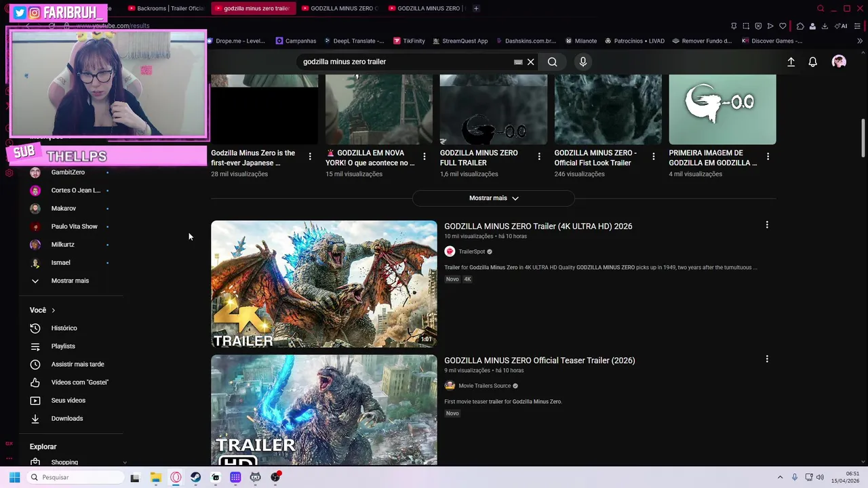868x488 pixels.
Task: Open options for 4K ULTRA HD trailer result
Action: click(767, 225)
